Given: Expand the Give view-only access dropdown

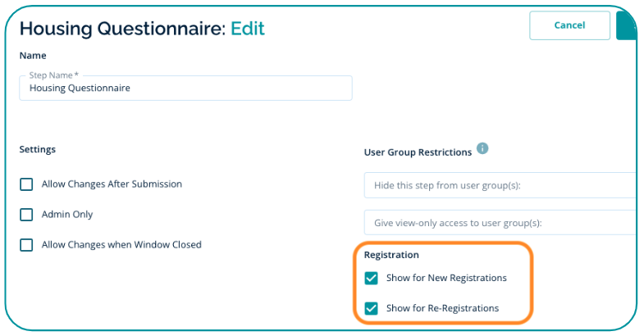Looking at the screenshot, I should 500,223.
